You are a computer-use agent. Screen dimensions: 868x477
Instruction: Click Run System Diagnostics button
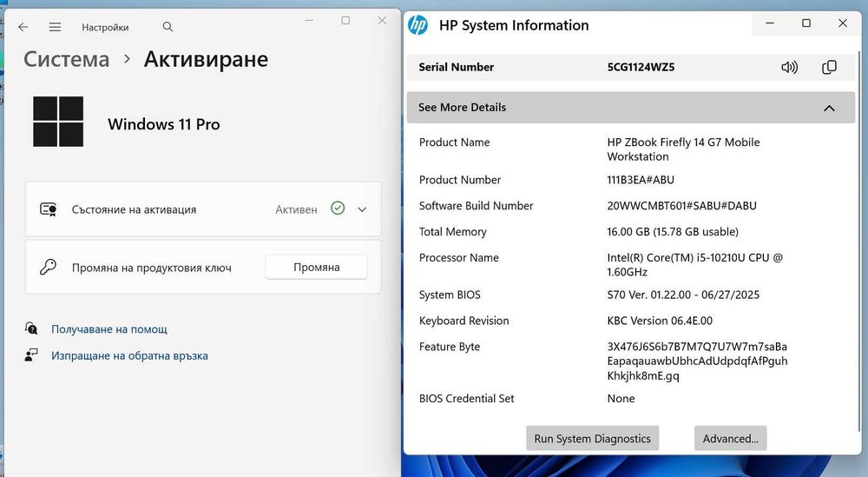coord(592,438)
